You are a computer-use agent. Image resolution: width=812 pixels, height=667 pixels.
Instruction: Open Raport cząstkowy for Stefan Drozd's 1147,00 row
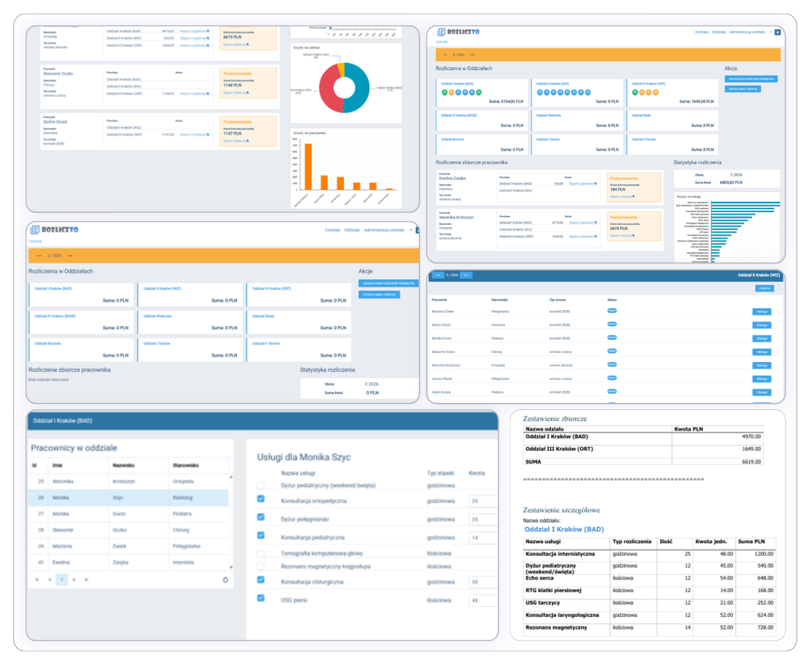tap(195, 135)
